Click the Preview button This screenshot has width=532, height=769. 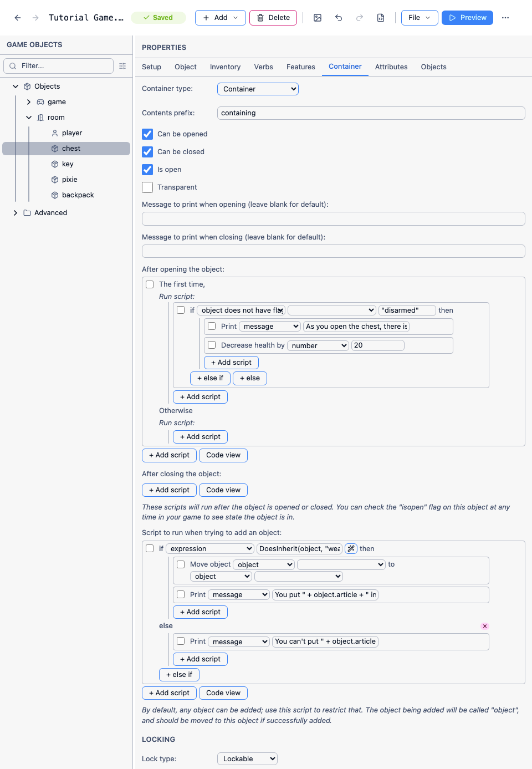tap(467, 18)
